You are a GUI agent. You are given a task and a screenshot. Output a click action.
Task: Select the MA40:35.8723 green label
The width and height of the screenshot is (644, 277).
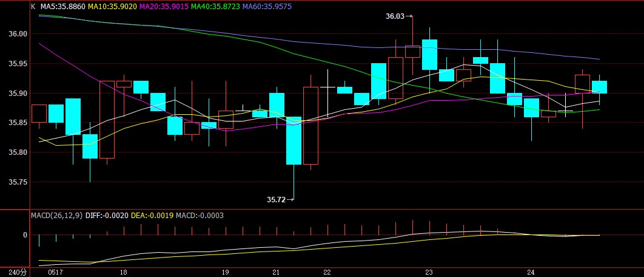click(x=216, y=7)
